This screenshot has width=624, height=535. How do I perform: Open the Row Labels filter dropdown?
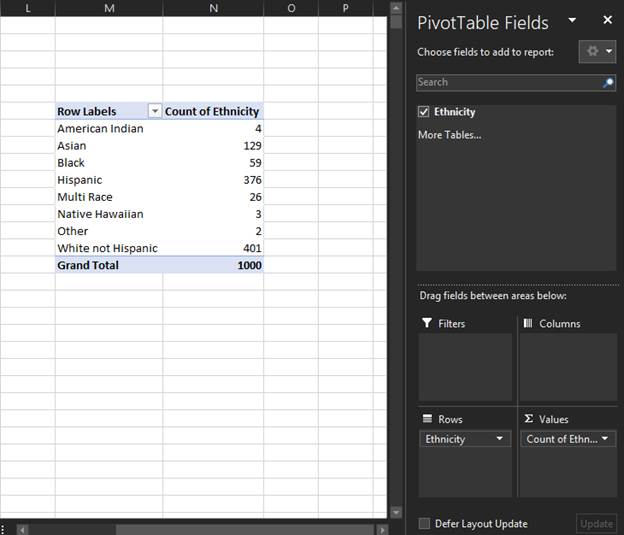pos(155,111)
